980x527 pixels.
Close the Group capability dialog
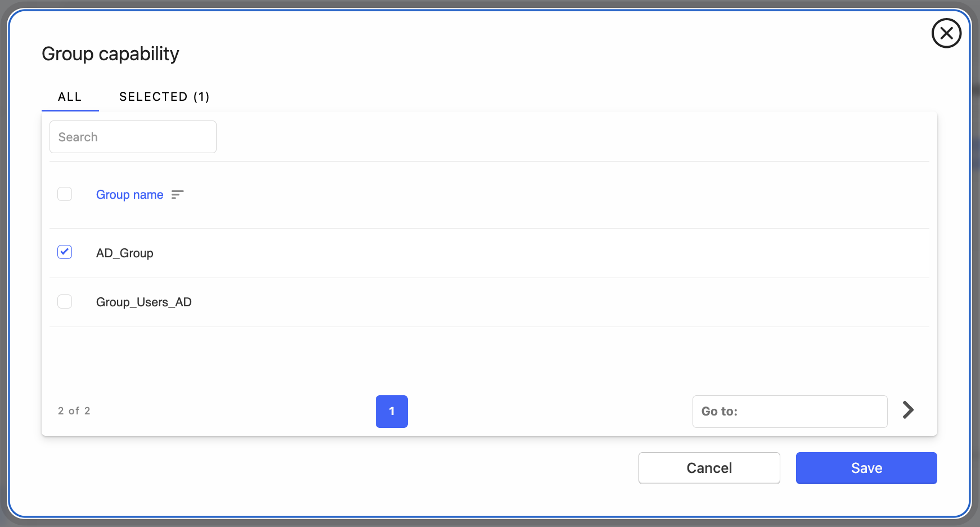coord(946,33)
